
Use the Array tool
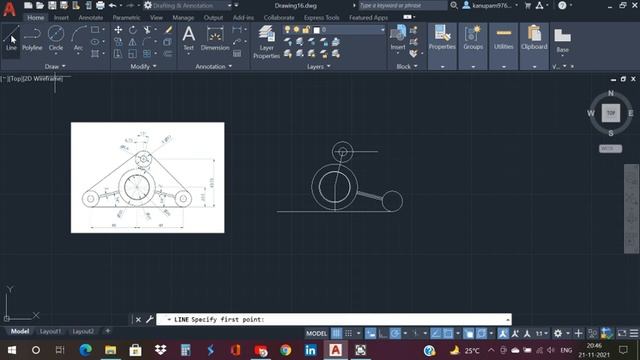[x=147, y=53]
